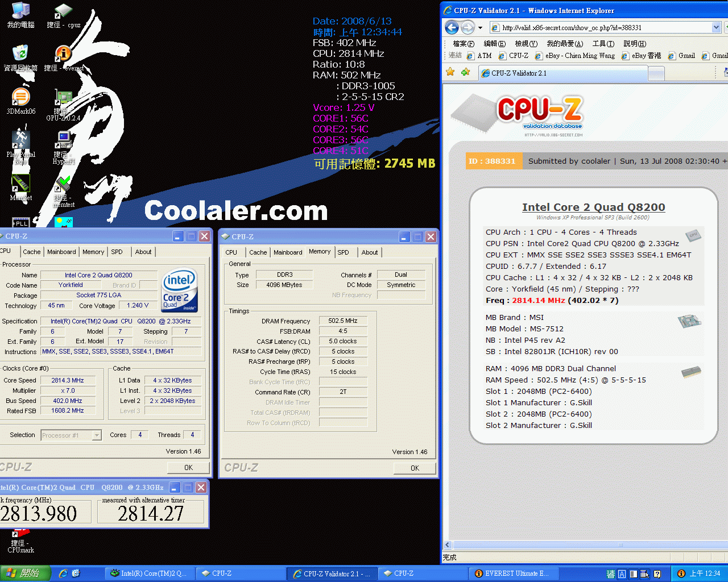
Task: Open the ATM link in the Links bar
Action: pos(479,56)
